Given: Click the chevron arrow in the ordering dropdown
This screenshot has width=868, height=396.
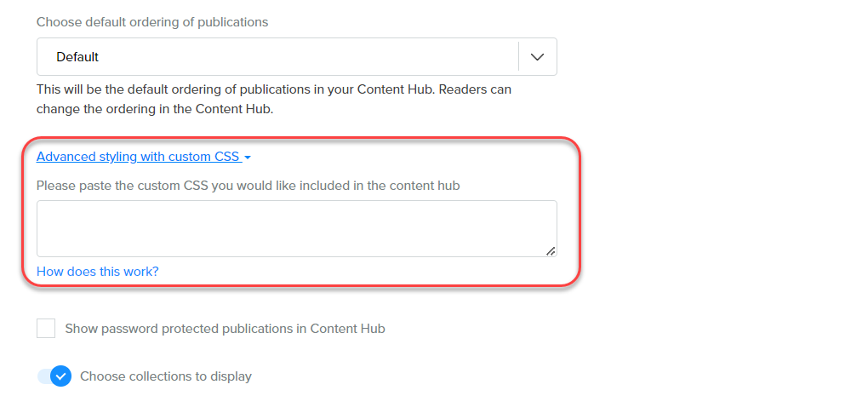Looking at the screenshot, I should [537, 57].
